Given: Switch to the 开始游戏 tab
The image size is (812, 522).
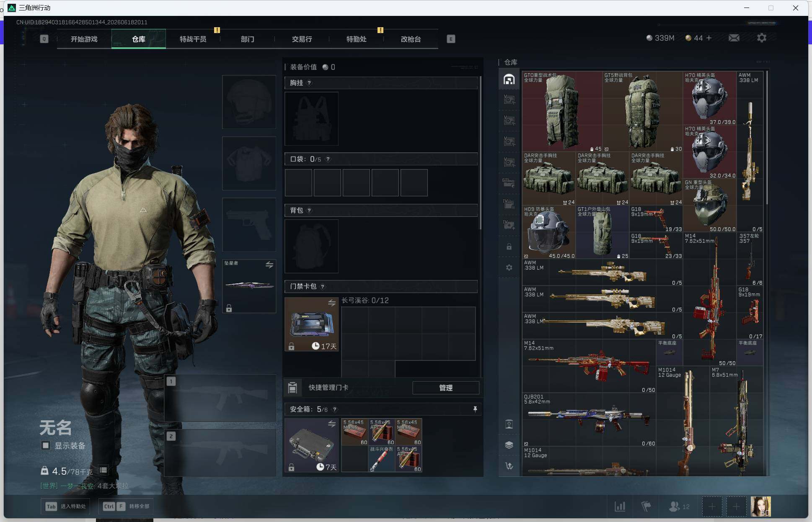Looking at the screenshot, I should tap(84, 39).
